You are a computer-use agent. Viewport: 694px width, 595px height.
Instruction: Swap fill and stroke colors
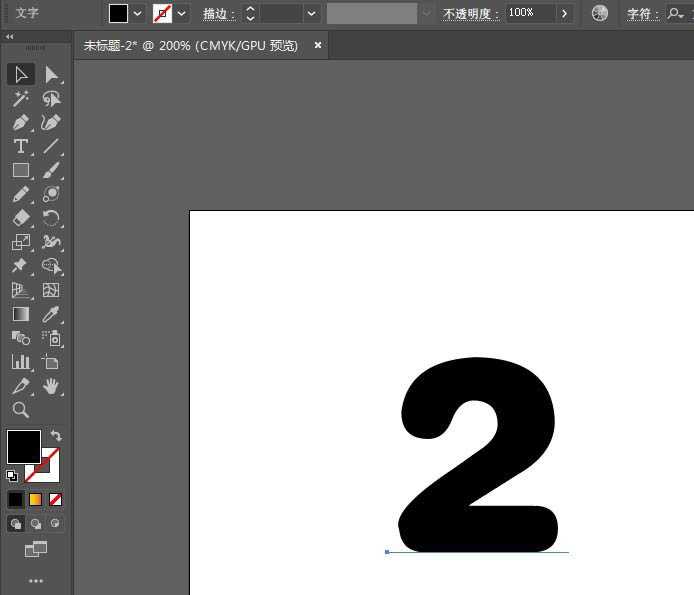(x=56, y=436)
